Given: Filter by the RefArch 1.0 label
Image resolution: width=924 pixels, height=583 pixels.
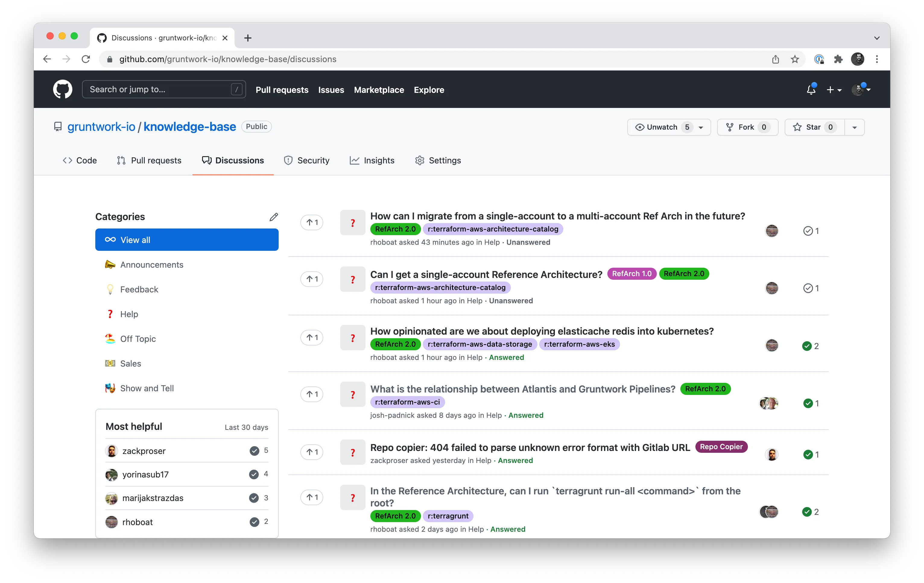Looking at the screenshot, I should (631, 274).
